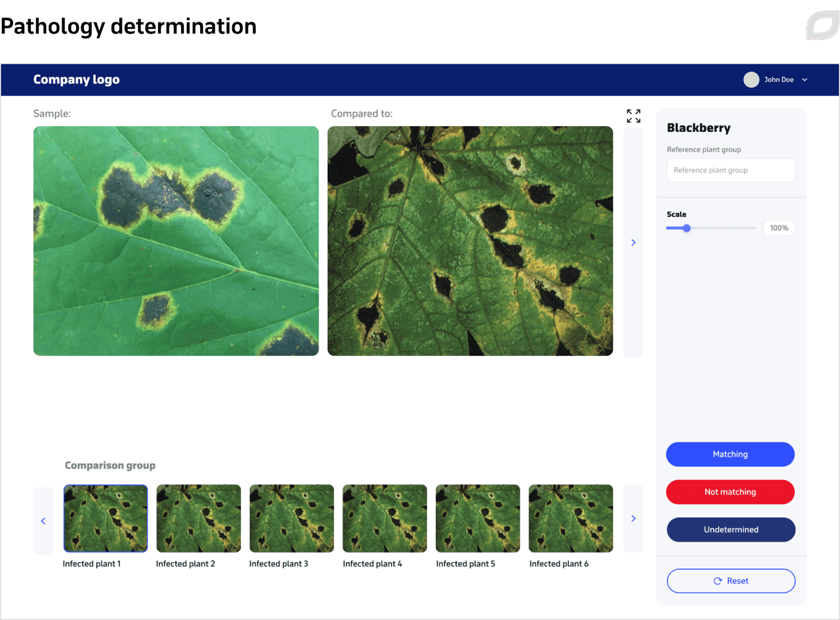This screenshot has width=840, height=620.
Task: Click the Blackberry heading in the side panel
Action: [x=698, y=128]
